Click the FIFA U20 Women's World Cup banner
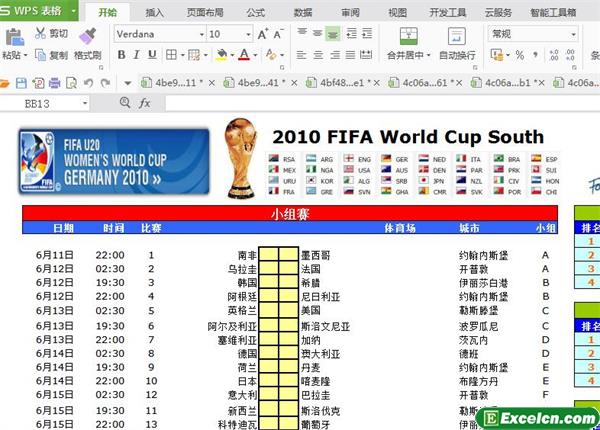600x430 pixels. 114,161
